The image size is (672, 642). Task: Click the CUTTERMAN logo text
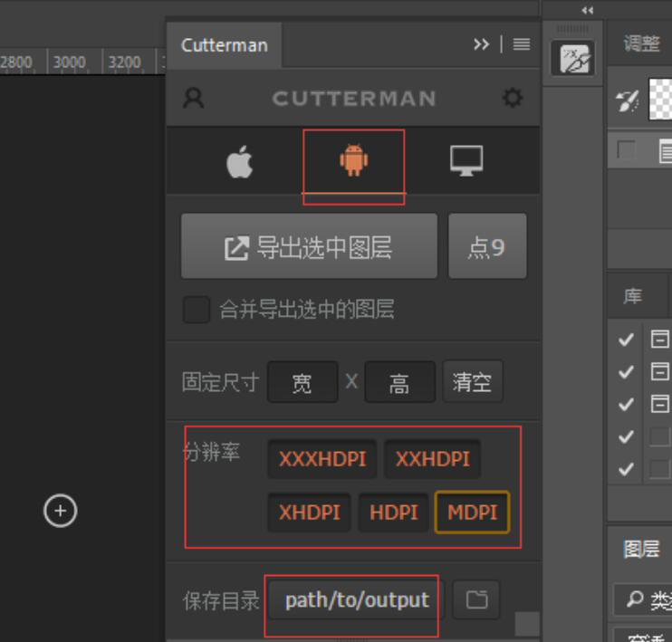coord(354,99)
